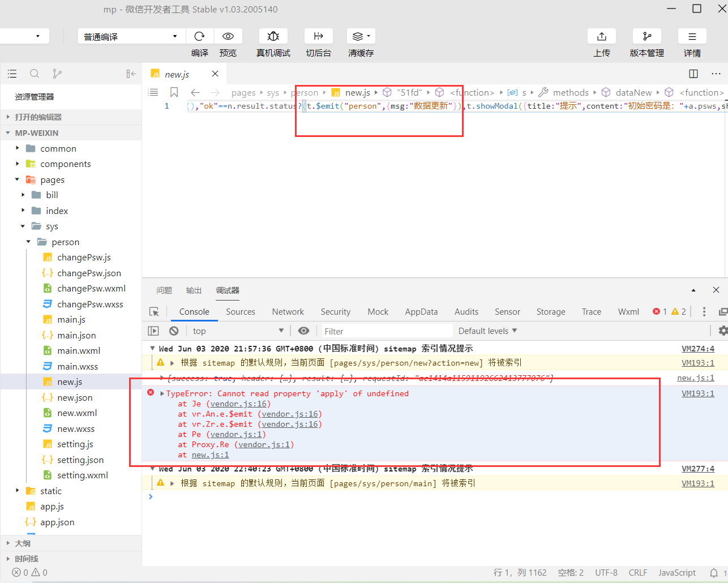Click the editor outline list icon
The height and width of the screenshot is (583, 728).
153,92
